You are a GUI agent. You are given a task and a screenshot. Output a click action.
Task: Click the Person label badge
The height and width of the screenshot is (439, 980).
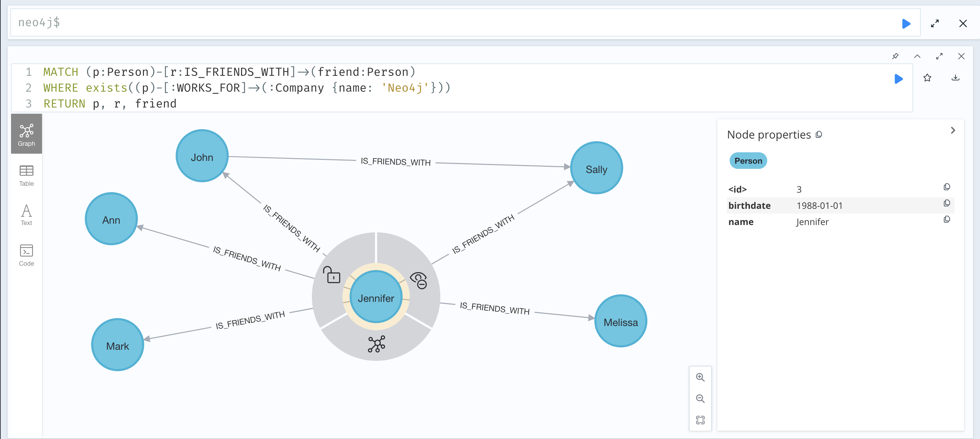[x=748, y=161]
